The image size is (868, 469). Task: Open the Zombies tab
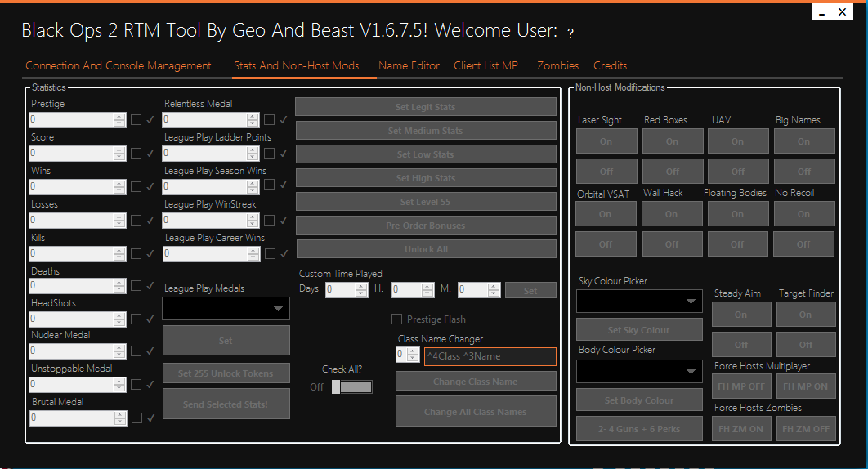pos(557,66)
